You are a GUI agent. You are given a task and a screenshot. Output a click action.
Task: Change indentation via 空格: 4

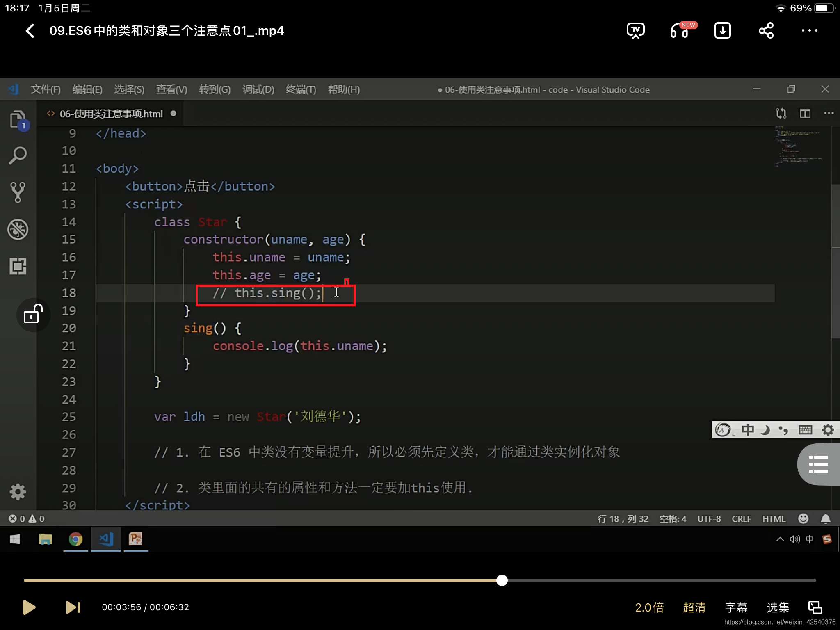click(x=673, y=519)
